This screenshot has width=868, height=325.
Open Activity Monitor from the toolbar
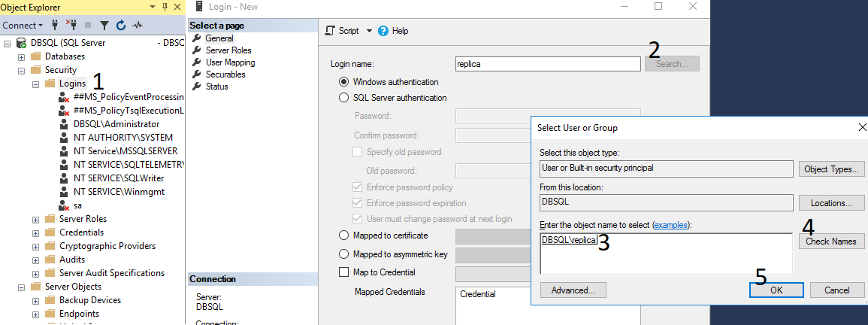click(x=138, y=25)
